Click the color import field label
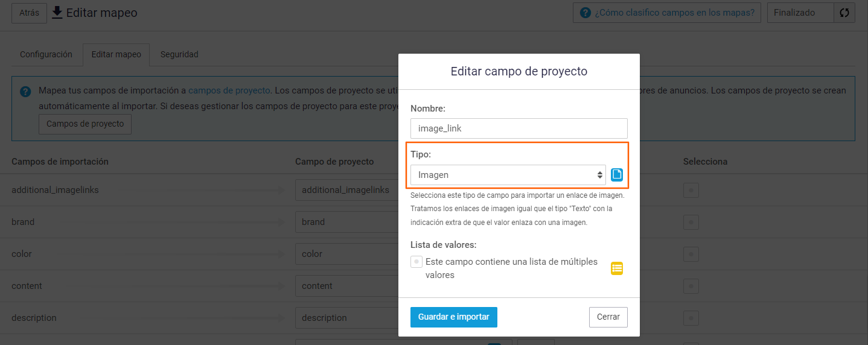 tap(22, 254)
